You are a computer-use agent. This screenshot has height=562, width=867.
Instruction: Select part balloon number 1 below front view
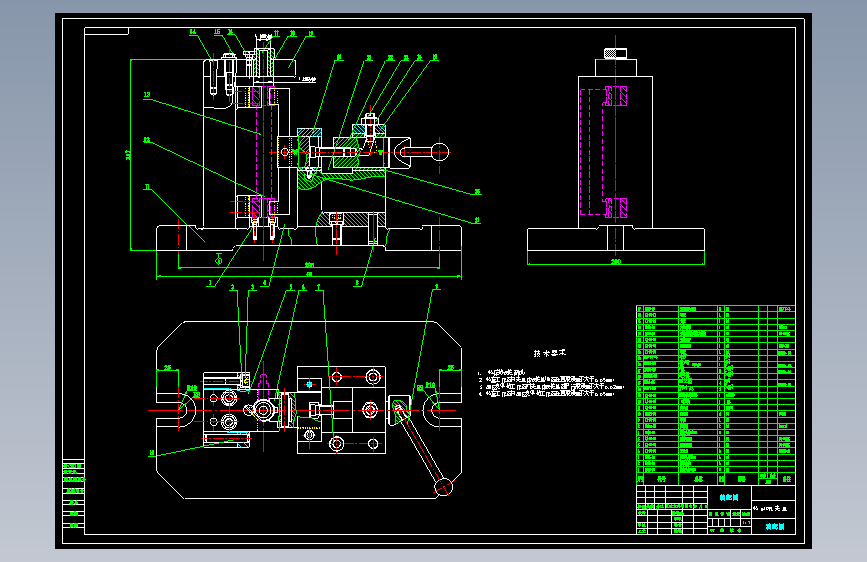210,283
